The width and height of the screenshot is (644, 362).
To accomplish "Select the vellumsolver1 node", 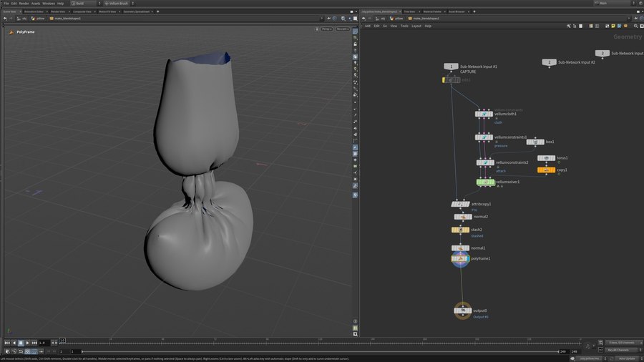I will (x=485, y=182).
